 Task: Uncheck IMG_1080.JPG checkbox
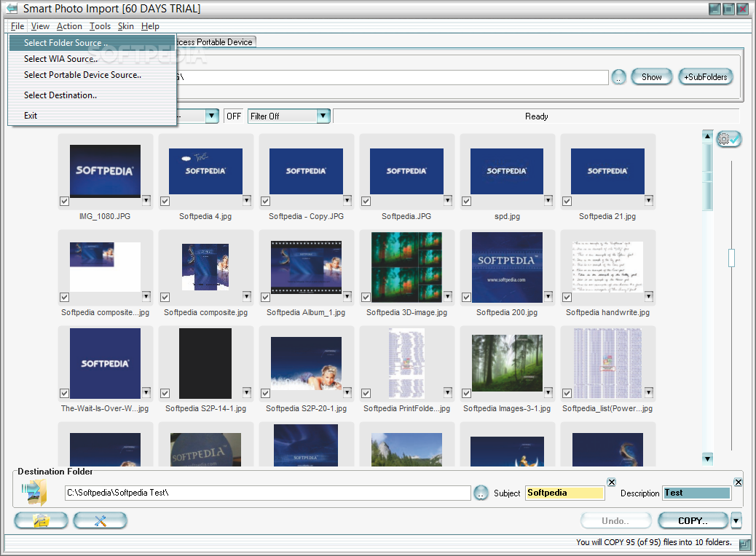coord(64,201)
